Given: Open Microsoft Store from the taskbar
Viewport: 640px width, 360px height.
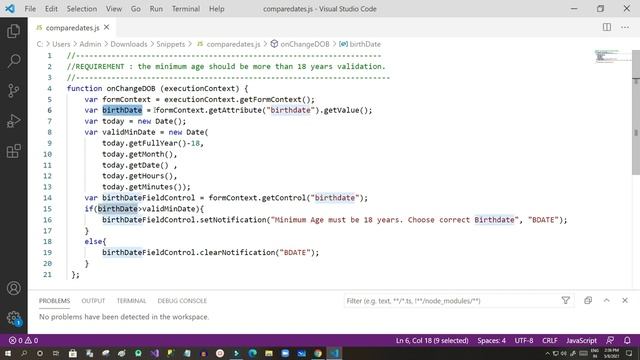Looking at the screenshot, I should point(73,353).
